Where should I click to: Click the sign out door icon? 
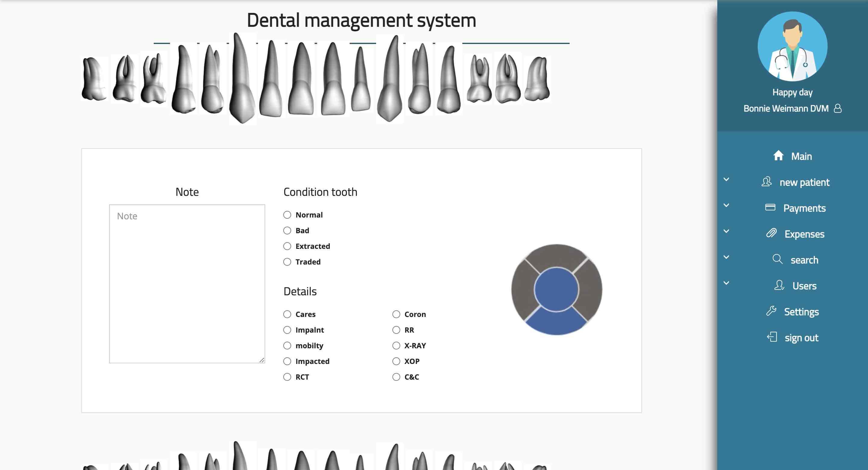tap(772, 337)
